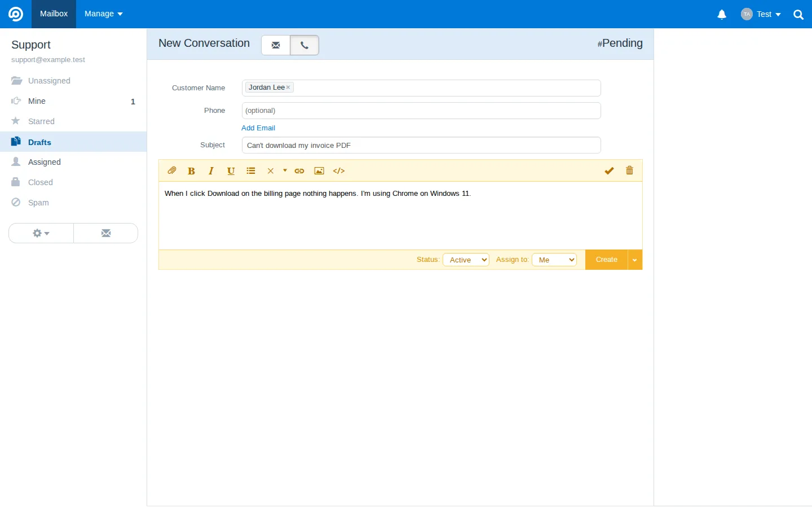812x508 pixels.
Task: Toggle underline formatting in the editor
Action: (231, 171)
